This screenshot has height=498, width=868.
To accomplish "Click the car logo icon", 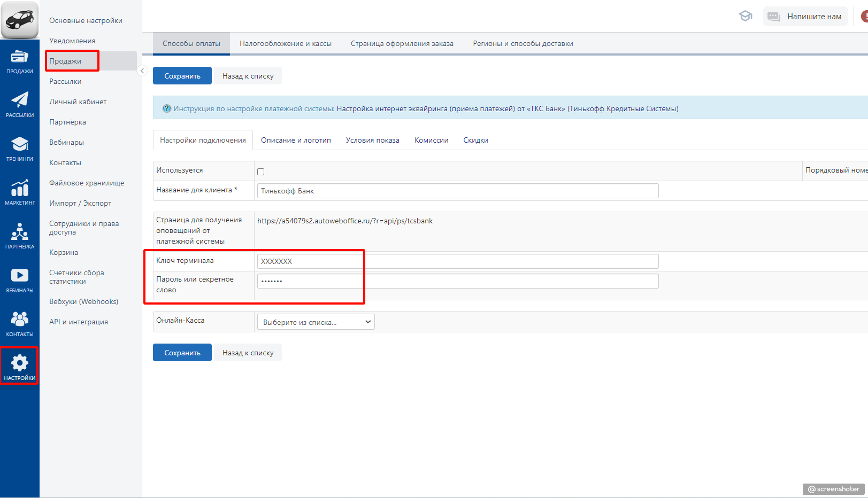I will pyautogui.click(x=20, y=20).
